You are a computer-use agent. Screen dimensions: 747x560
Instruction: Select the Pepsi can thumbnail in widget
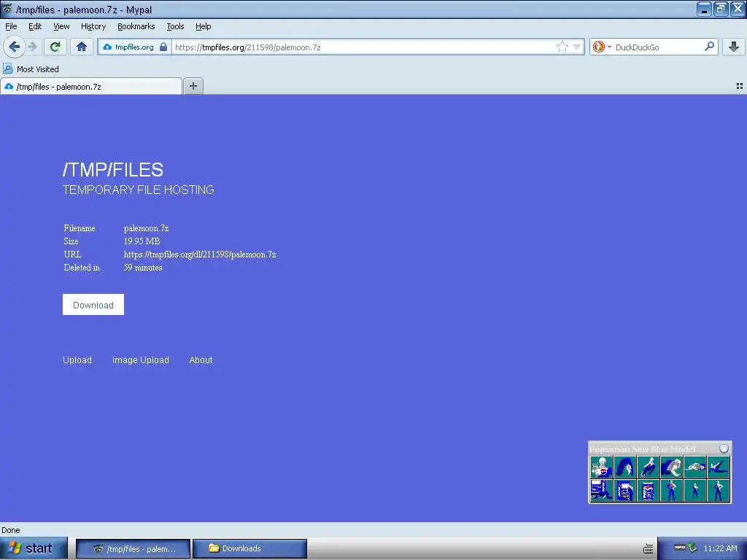tap(648, 491)
